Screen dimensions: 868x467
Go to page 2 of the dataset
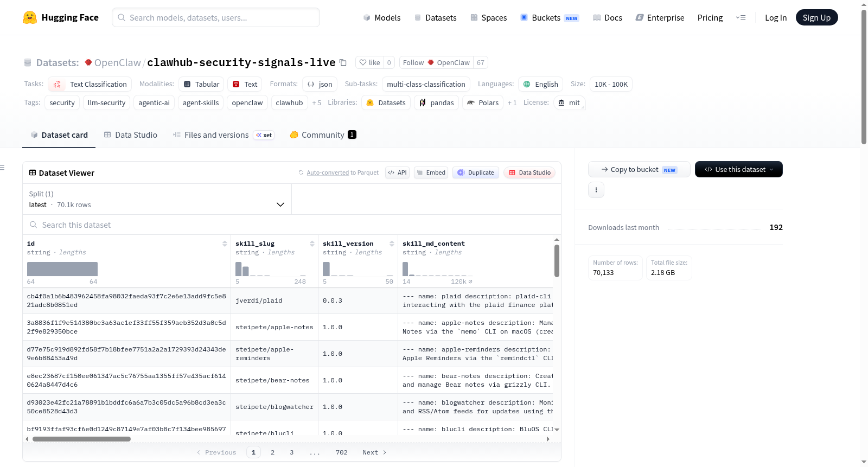point(272,452)
